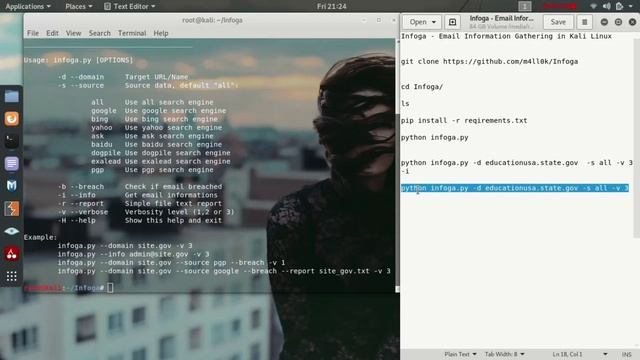
Task: Click the network icon in top bar
Action: click(x=593, y=6)
